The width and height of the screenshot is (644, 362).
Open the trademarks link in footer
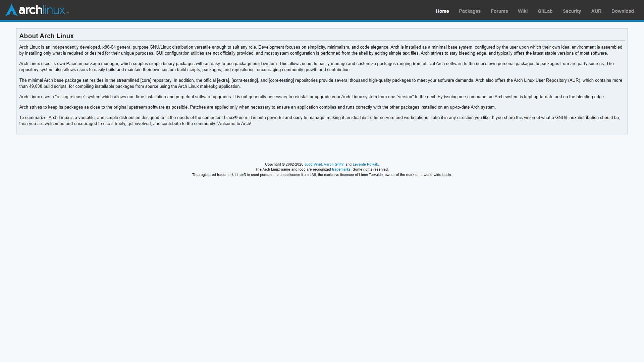tap(341, 169)
